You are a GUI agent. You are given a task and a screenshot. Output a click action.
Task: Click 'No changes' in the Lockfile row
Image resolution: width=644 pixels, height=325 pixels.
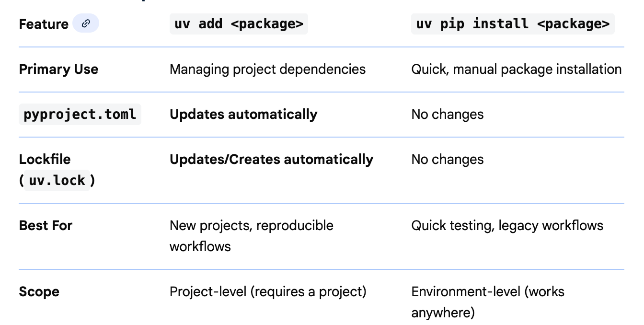coord(447,159)
